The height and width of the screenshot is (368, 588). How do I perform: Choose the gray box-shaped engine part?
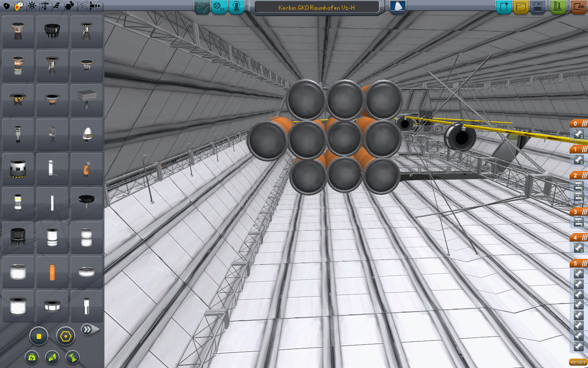point(87,100)
